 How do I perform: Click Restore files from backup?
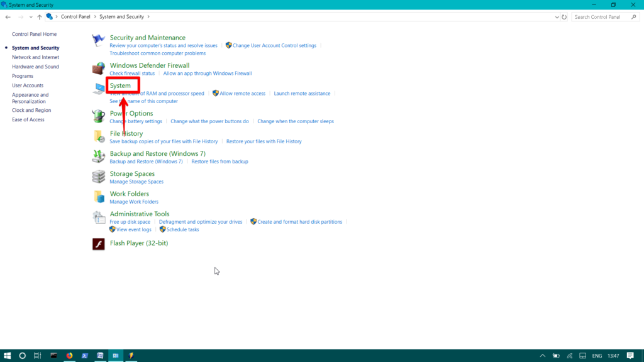pos(219,162)
